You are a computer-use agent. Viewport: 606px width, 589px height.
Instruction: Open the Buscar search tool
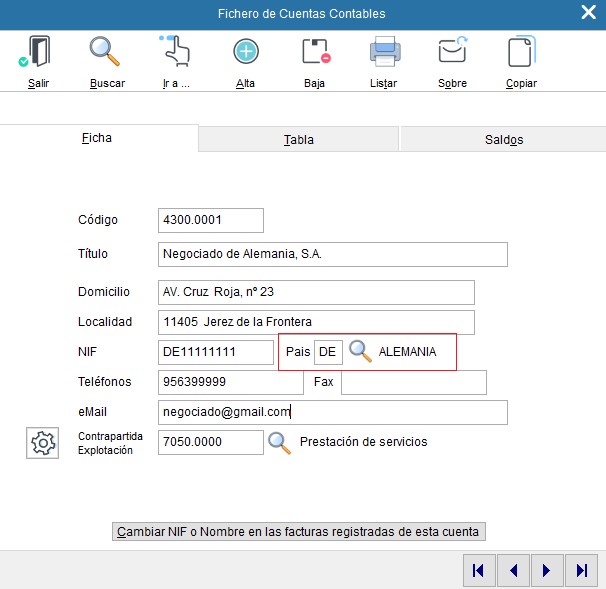point(106,52)
